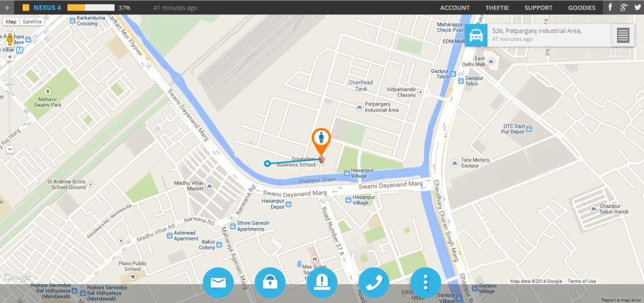
Task: Open the THEFTIE menu
Action: click(x=497, y=8)
